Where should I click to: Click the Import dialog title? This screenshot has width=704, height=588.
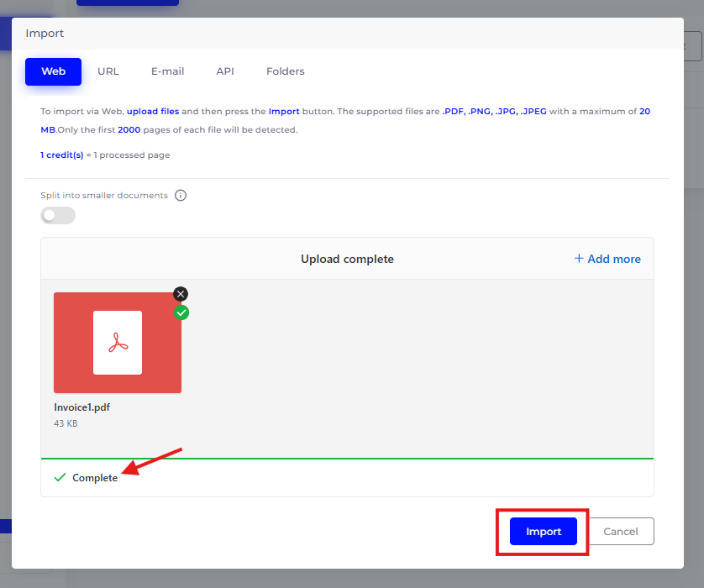pos(45,34)
